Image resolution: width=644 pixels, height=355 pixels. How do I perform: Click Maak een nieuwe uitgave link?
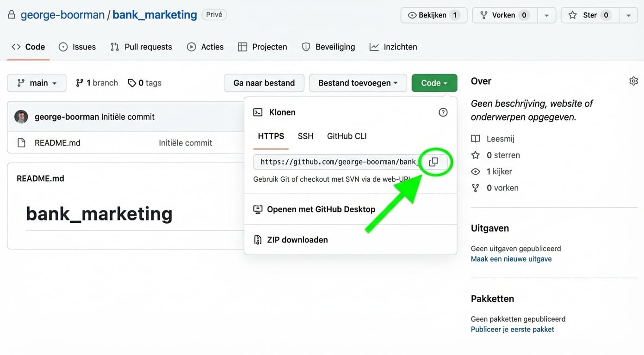(x=511, y=259)
